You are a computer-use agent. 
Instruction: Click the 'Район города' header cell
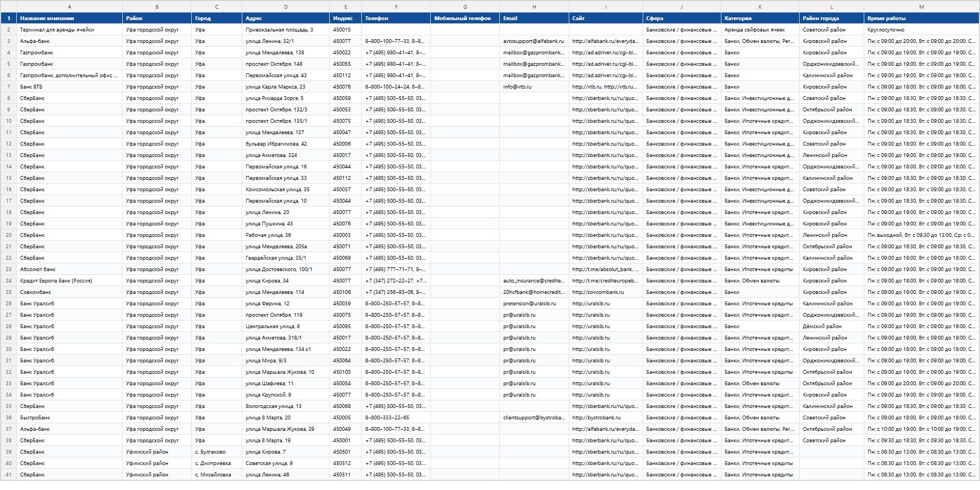[x=832, y=18]
